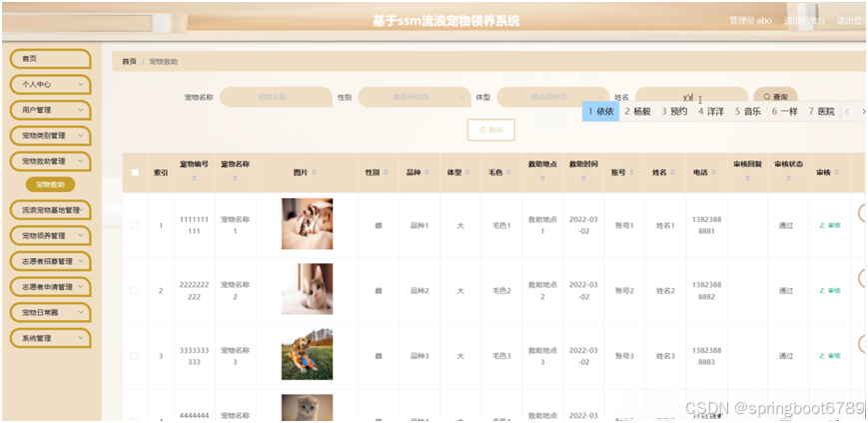This screenshot has height=423, width=868.
Task: Expand the 宠物类别管理 sidebar menu
Action: point(50,136)
